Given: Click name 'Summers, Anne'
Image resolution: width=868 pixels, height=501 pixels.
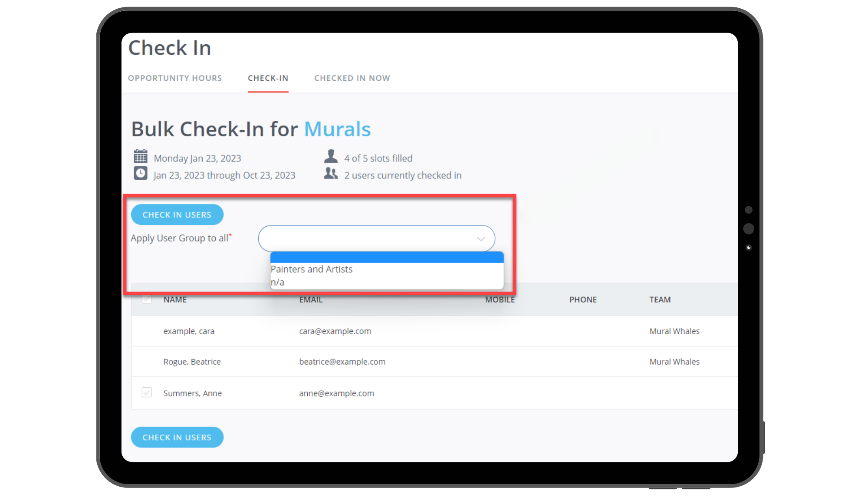Looking at the screenshot, I should coord(192,393).
